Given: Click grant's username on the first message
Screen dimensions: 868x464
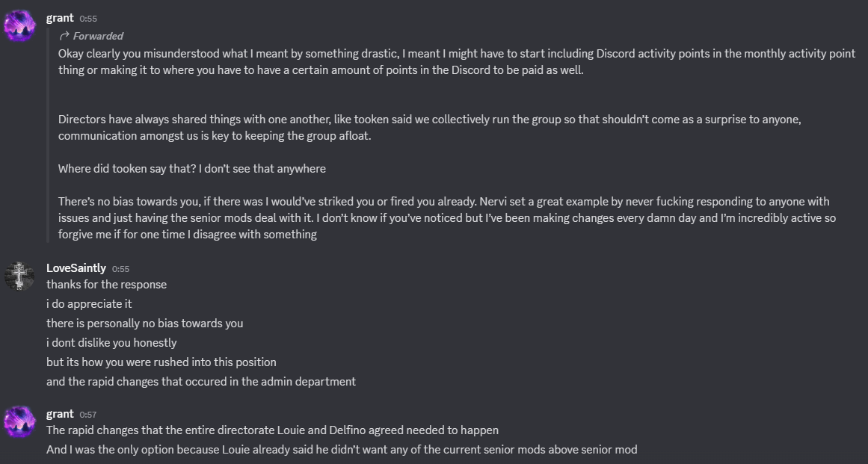Looking at the screenshot, I should tap(60, 18).
